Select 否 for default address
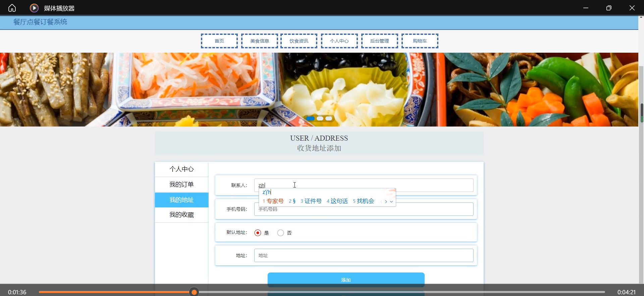The width and height of the screenshot is (644, 296). pos(281,233)
